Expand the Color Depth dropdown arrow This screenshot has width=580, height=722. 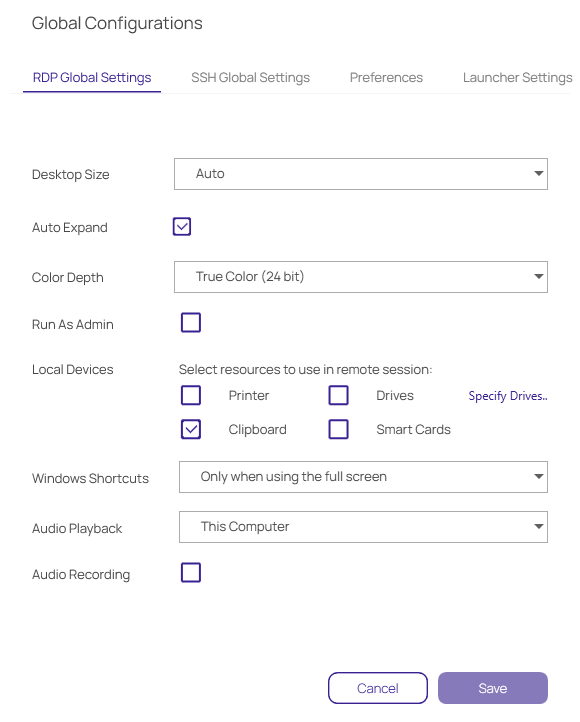click(538, 276)
